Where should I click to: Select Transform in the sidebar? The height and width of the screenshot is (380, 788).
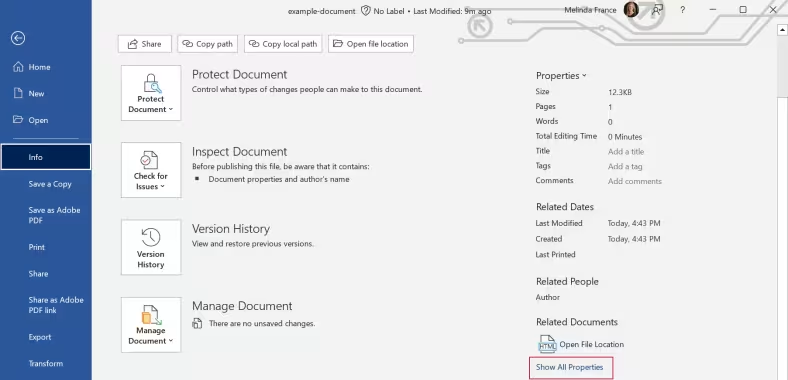45,363
